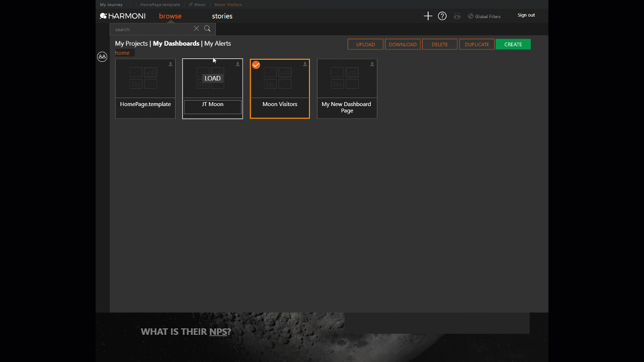The height and width of the screenshot is (362, 644).
Task: Click the DOWNLOAD button
Action: pyautogui.click(x=403, y=44)
